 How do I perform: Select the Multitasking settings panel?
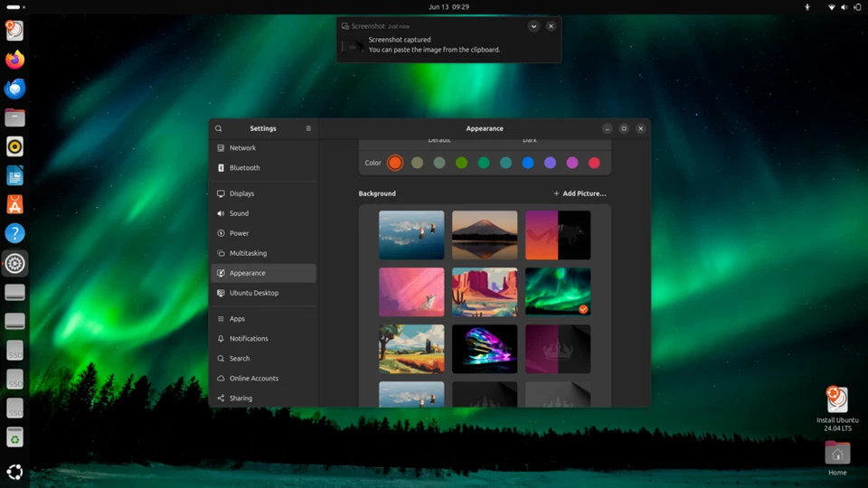coord(248,253)
